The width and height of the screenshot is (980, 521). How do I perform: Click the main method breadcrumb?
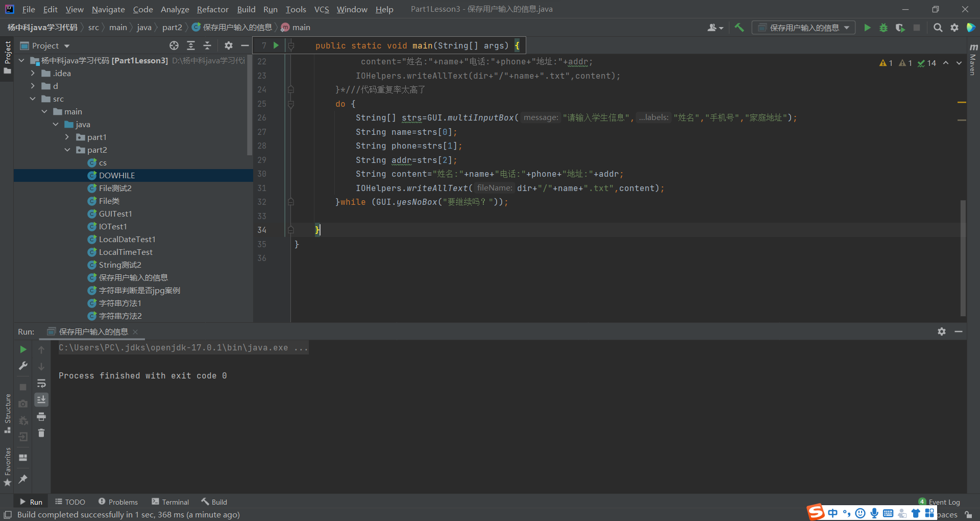click(x=296, y=27)
